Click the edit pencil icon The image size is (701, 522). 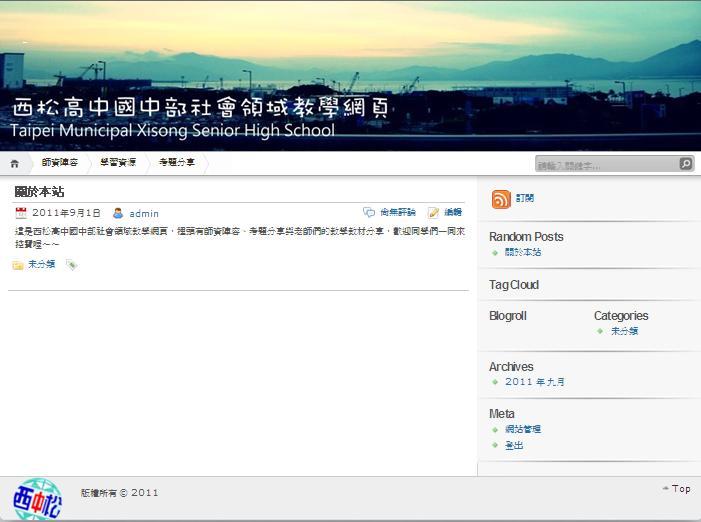[x=433, y=212]
